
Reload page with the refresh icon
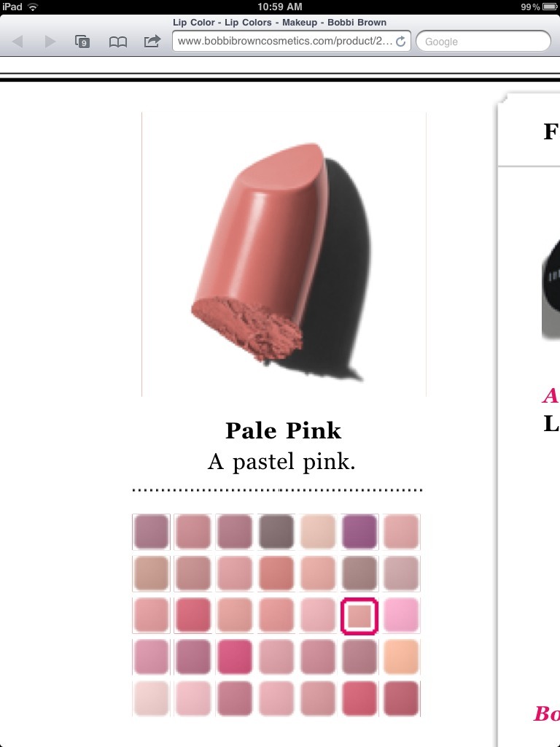point(401,42)
